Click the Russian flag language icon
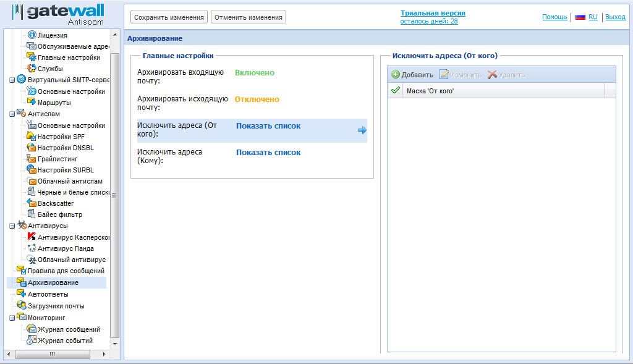The image size is (633, 364). click(580, 17)
